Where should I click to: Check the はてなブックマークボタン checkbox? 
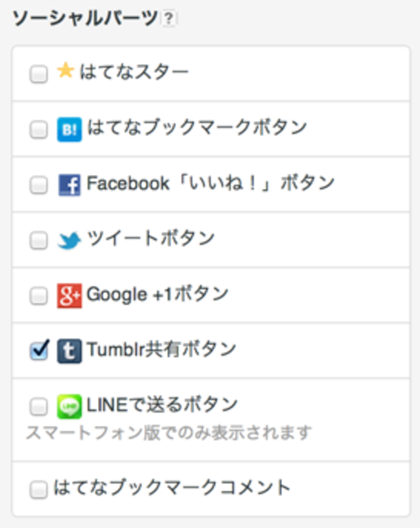(x=39, y=130)
